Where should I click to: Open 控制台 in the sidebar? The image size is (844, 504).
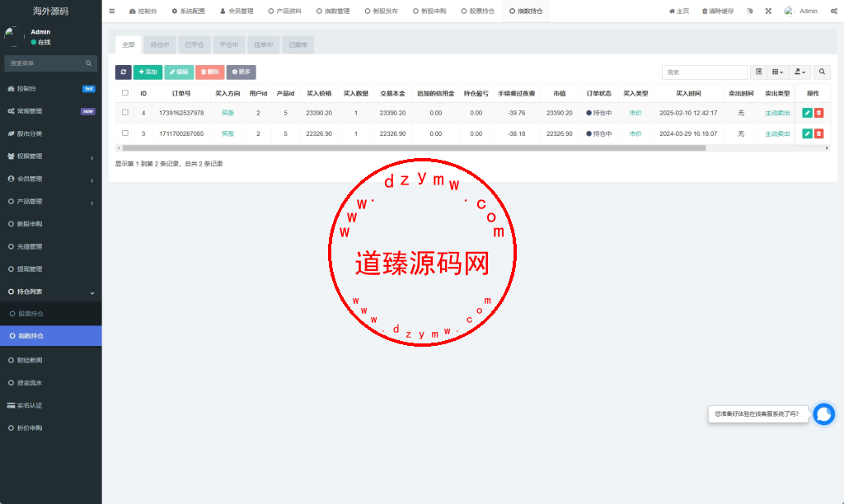click(50, 89)
